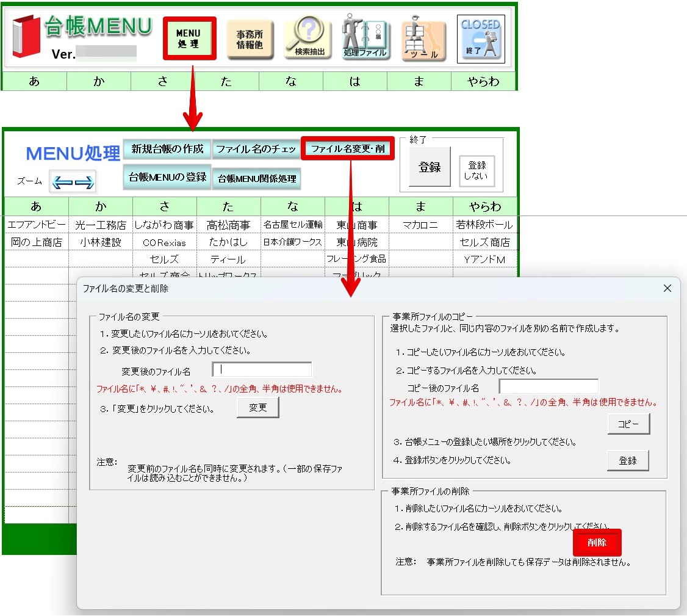Click the red book 台帳MENU logo
The width and height of the screenshot is (687, 616).
coord(26,36)
